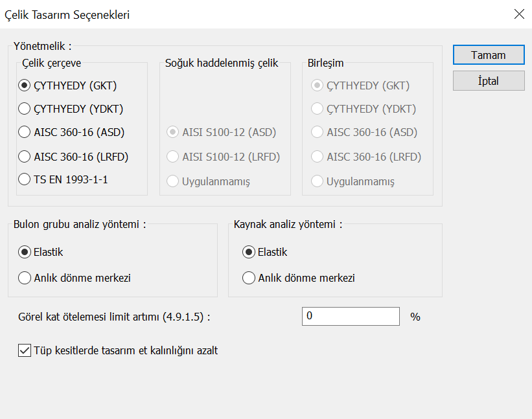Viewport: 532px width, 419px height.
Task: Toggle Tüp kesitlerde tasarım et kalınlığını azalt
Action: (25, 351)
